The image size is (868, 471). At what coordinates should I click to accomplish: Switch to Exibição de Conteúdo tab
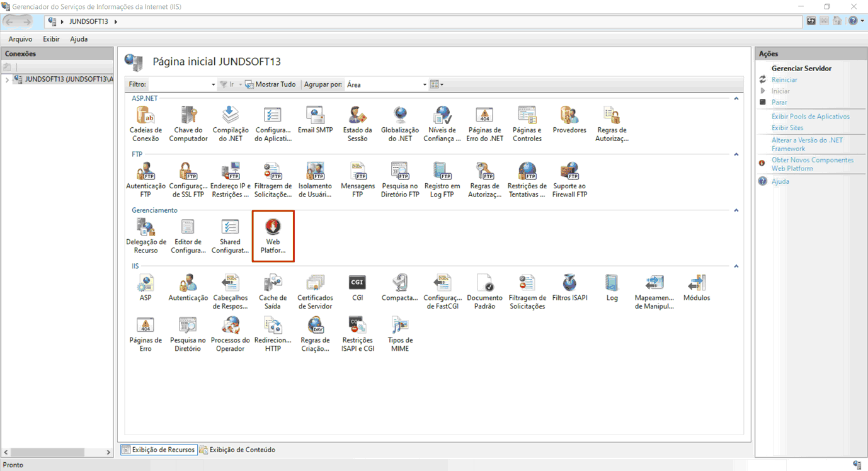[x=237, y=450]
